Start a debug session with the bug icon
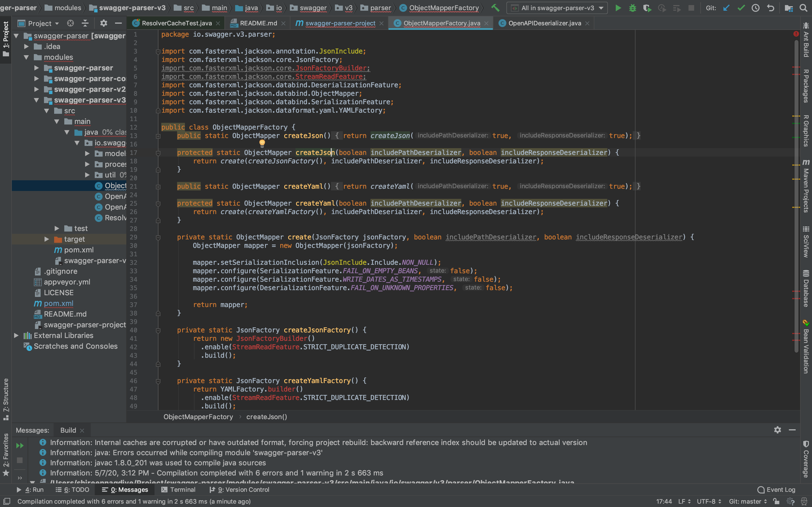 coord(632,8)
